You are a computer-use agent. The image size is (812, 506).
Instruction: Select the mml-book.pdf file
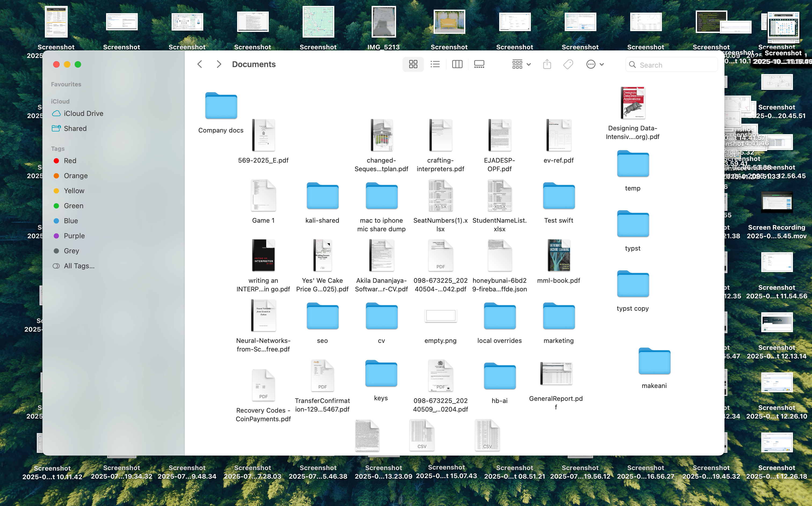click(559, 256)
